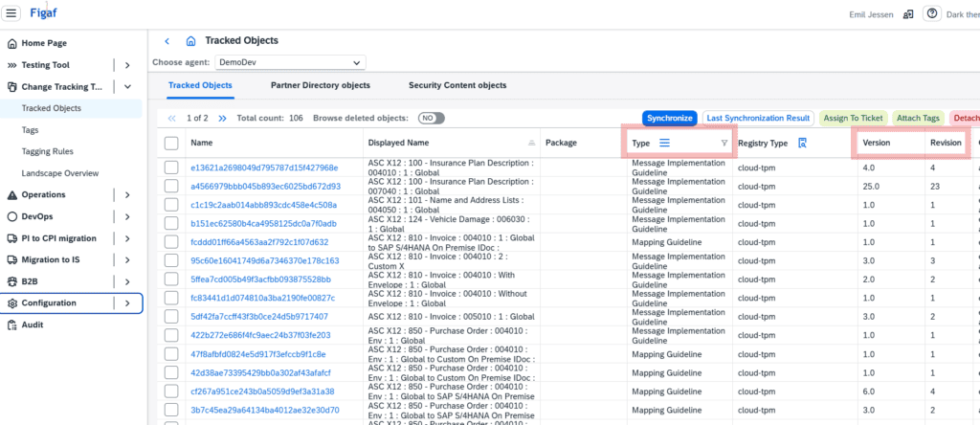The width and height of the screenshot is (980, 425).
Task: Expand the Operations submenu arrow
Action: click(x=127, y=195)
